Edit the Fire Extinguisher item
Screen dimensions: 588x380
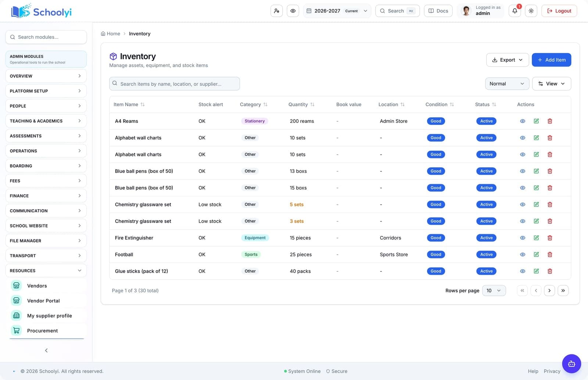tap(536, 238)
